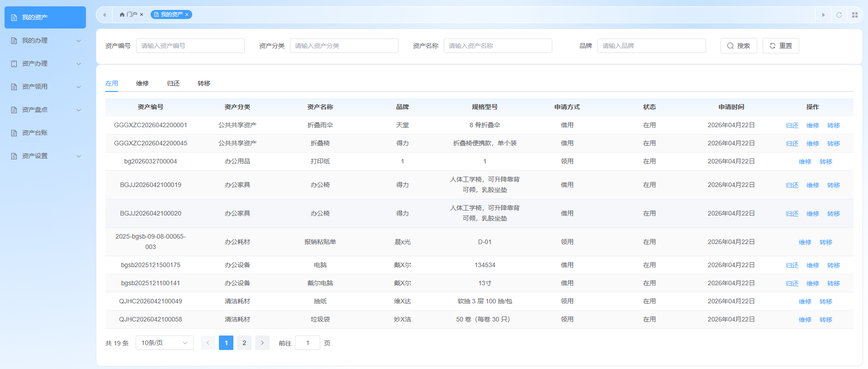The height and width of the screenshot is (369, 868).
Task: Click the 我的办理 sidebar icon
Action: pyautogui.click(x=14, y=41)
